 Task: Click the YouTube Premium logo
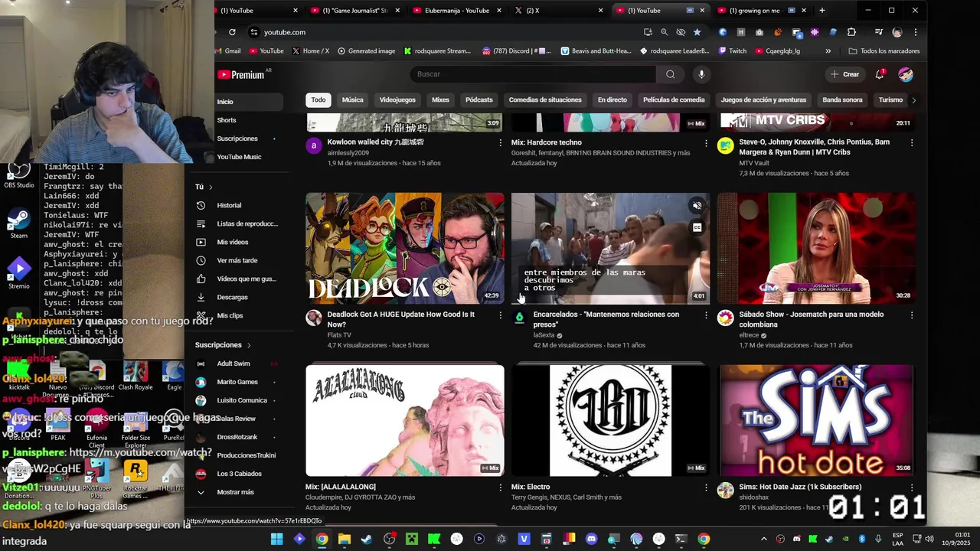(241, 75)
